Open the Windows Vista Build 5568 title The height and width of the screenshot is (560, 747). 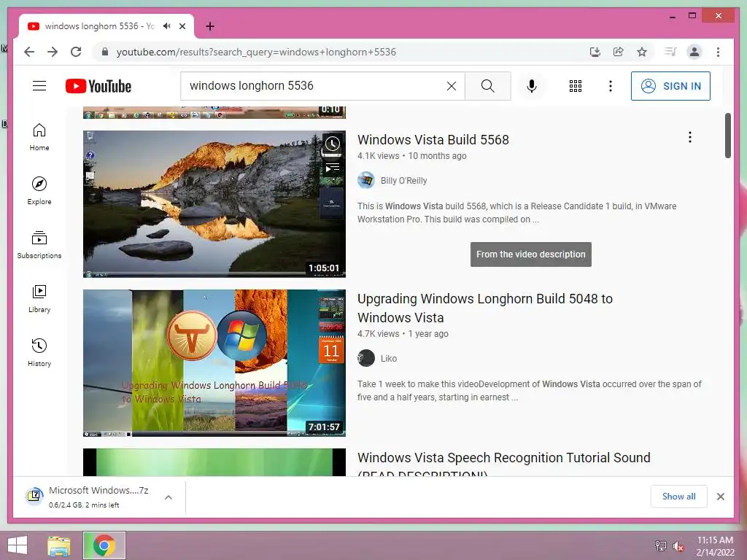(x=433, y=139)
